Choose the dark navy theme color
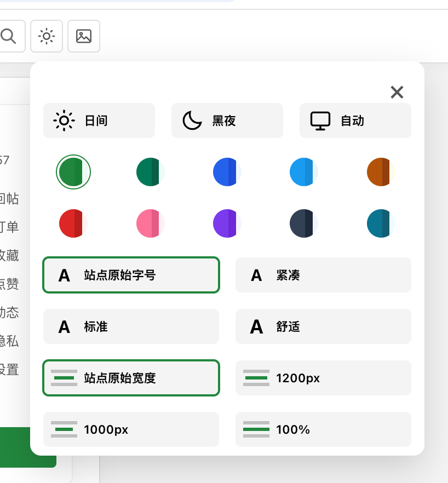448x483 pixels. [x=304, y=223]
